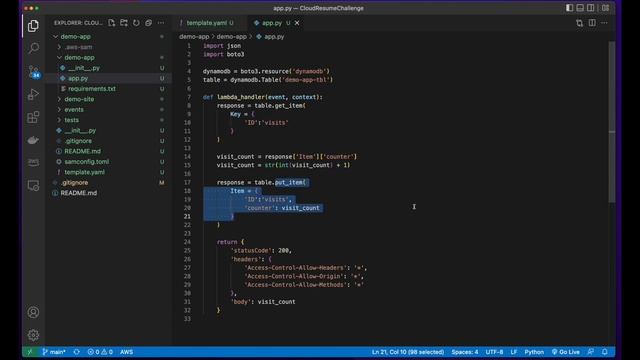Toggle primary side bar layout icon
The image size is (640, 360).
[569, 8]
